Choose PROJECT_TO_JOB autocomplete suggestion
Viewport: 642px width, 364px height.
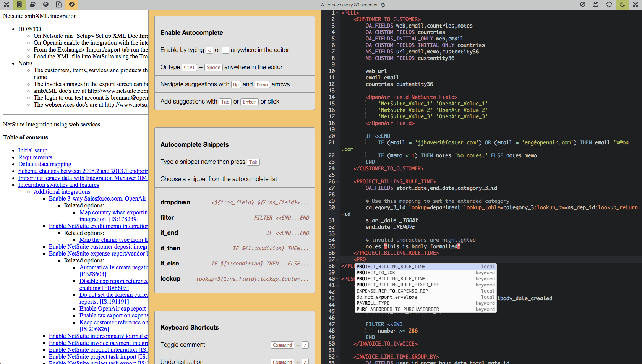[425, 273]
